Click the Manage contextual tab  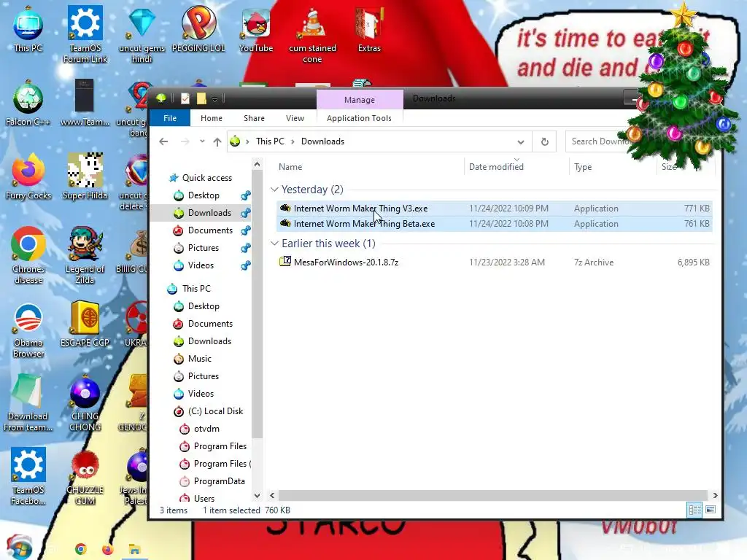[360, 99]
